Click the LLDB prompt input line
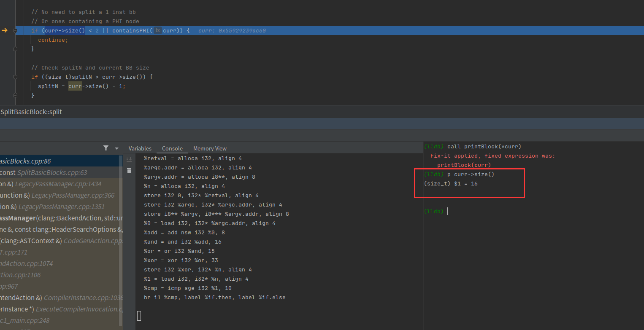 pos(533,211)
